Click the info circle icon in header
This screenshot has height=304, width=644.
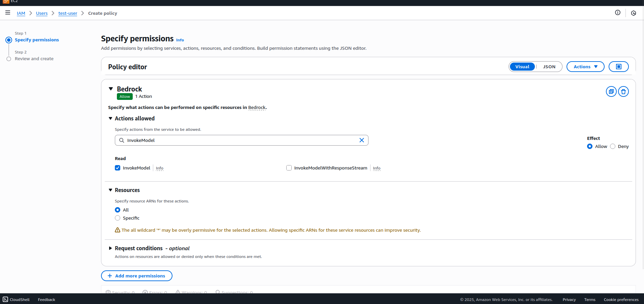617,13
